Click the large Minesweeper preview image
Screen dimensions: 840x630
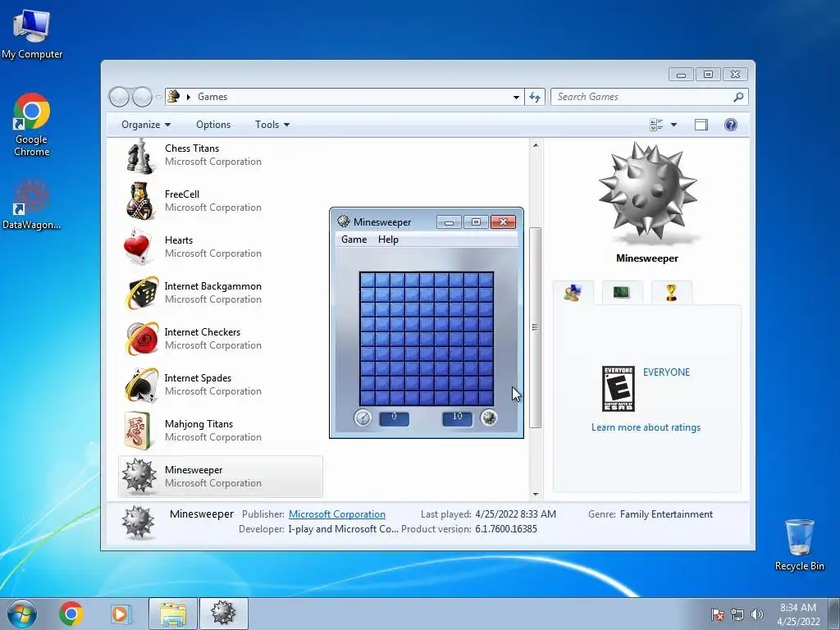point(648,192)
